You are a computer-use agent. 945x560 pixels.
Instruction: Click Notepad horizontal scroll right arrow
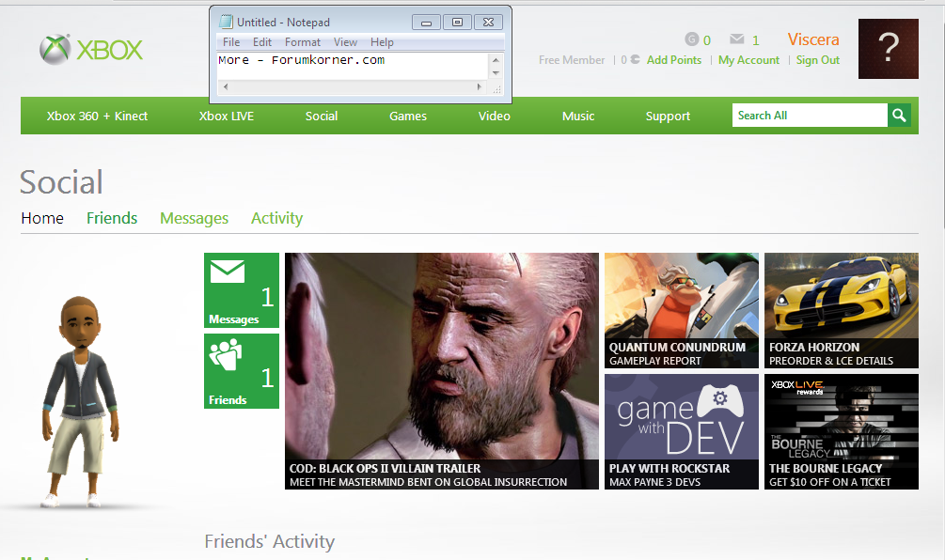click(480, 86)
